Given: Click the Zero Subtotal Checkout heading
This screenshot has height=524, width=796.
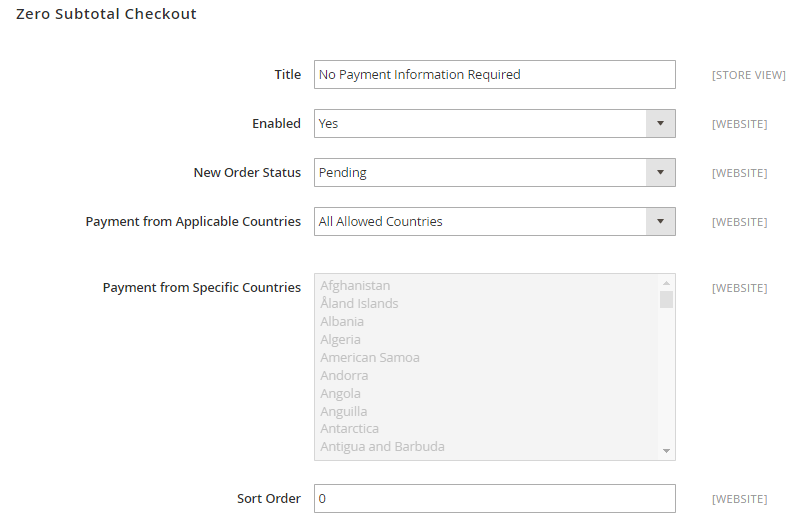Looking at the screenshot, I should (x=106, y=14).
